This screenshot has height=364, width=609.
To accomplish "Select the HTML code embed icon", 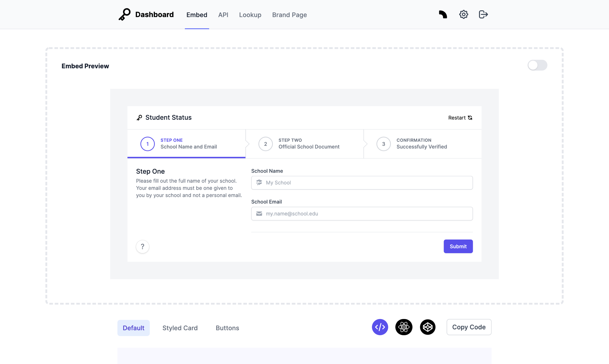I will click(380, 327).
